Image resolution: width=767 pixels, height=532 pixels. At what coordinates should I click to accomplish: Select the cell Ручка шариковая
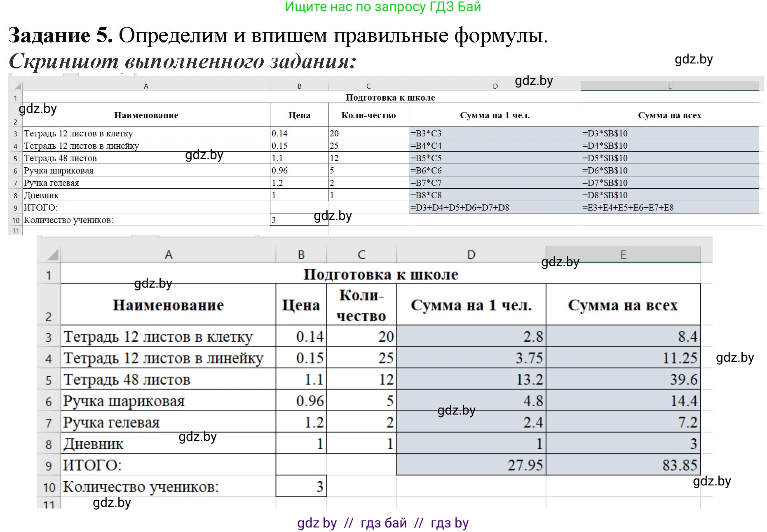pos(124,400)
